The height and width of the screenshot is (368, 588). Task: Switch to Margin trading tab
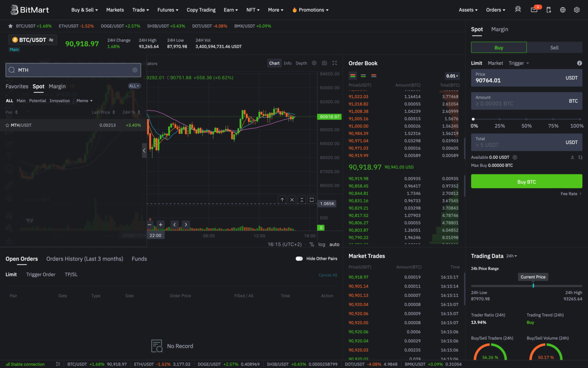click(x=500, y=29)
